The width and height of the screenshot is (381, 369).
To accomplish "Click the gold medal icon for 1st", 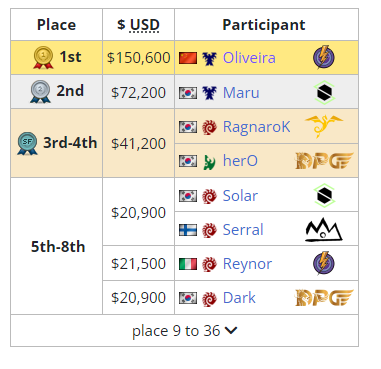I will pos(43,58).
